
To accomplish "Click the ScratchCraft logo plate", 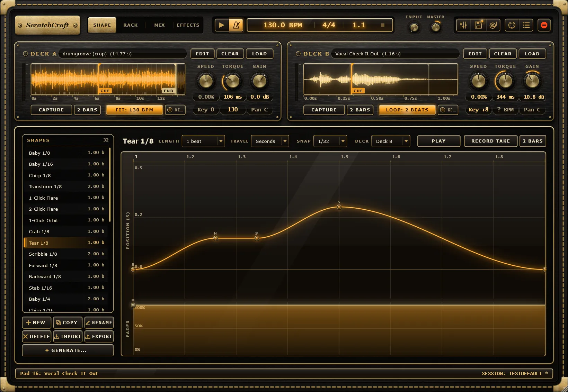I will 48,25.
